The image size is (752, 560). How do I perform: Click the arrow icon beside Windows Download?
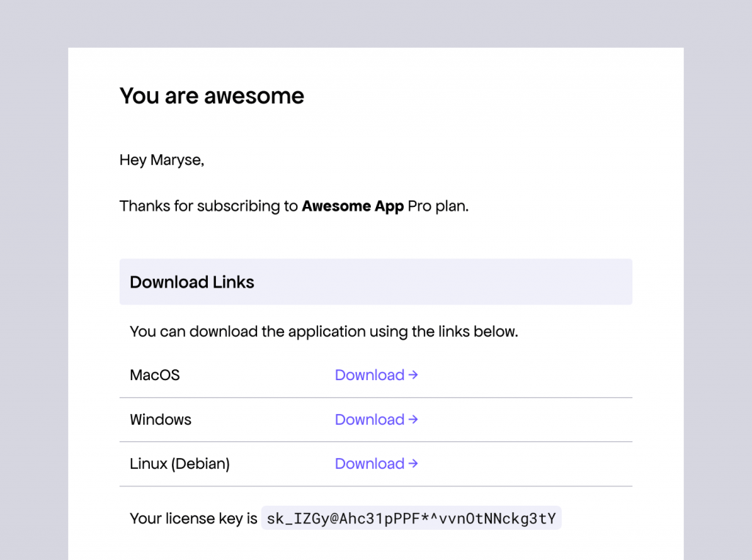point(413,419)
